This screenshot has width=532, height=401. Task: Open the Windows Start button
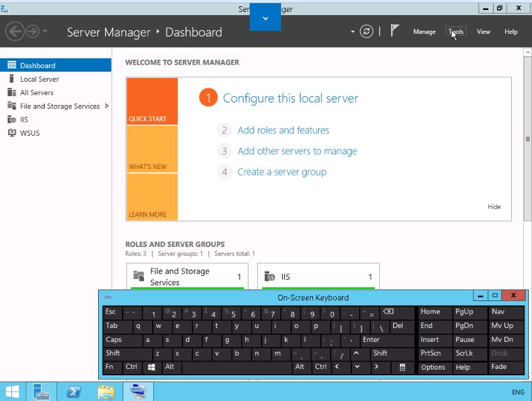(x=13, y=392)
